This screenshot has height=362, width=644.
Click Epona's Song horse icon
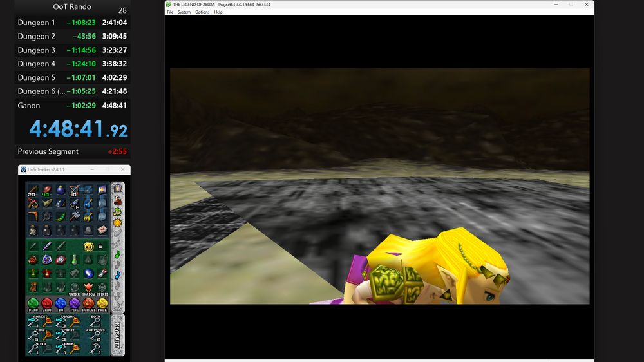click(x=117, y=200)
